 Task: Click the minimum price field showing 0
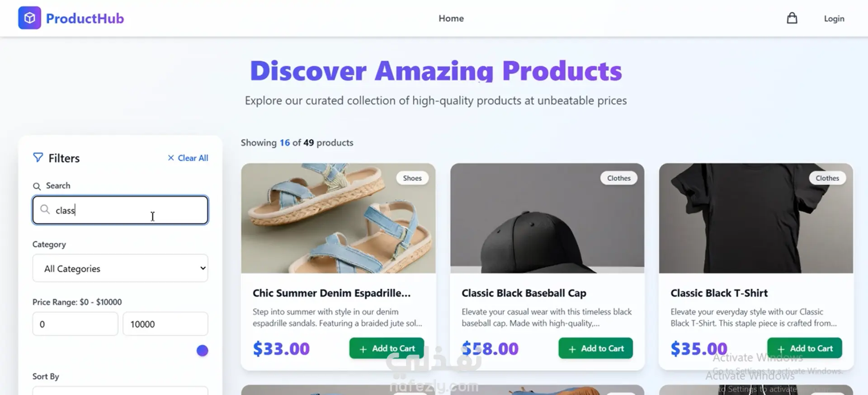pos(75,324)
